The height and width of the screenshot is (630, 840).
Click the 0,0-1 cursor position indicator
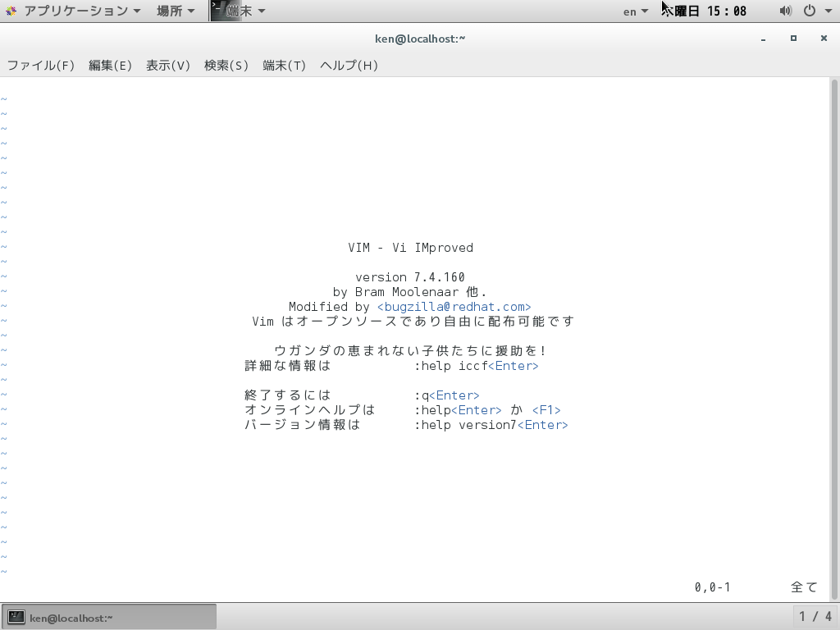click(x=712, y=587)
